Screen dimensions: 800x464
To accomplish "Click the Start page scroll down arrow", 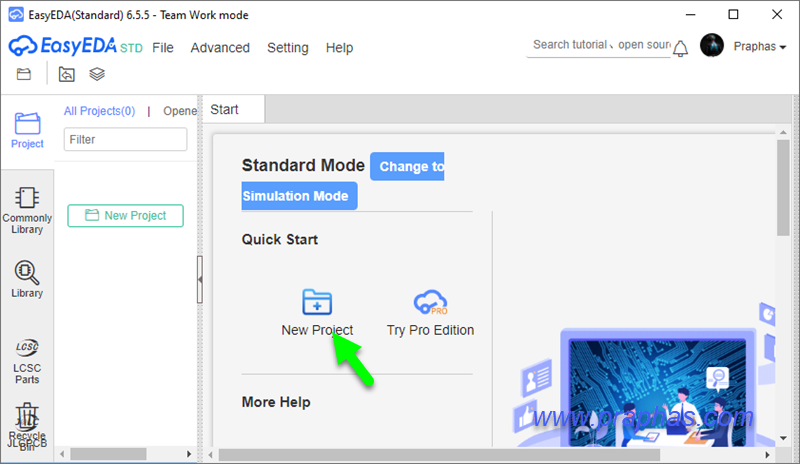I will click(783, 438).
